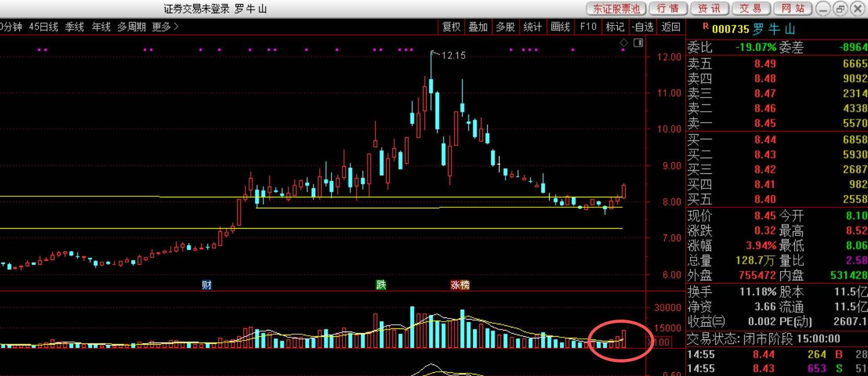Click the diamond icon above chart
The height and width of the screenshot is (376, 868).
pyautogui.click(x=624, y=43)
